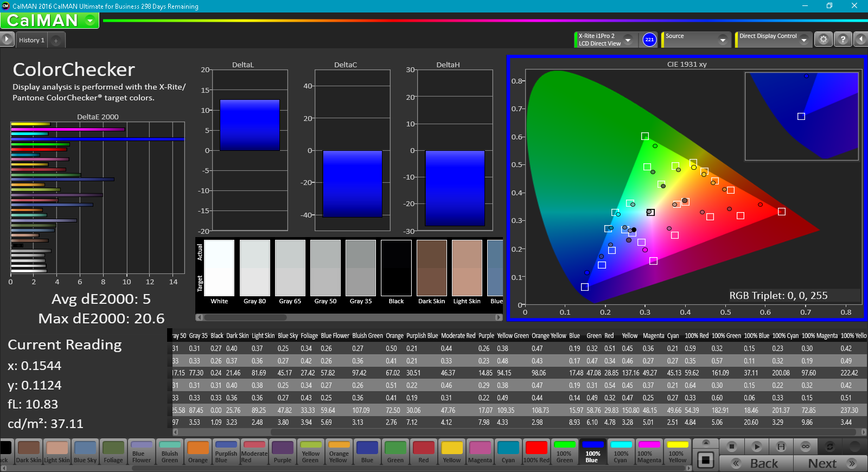Add a new history tab with plus
Screen dimensions: 868x472
click(x=56, y=41)
